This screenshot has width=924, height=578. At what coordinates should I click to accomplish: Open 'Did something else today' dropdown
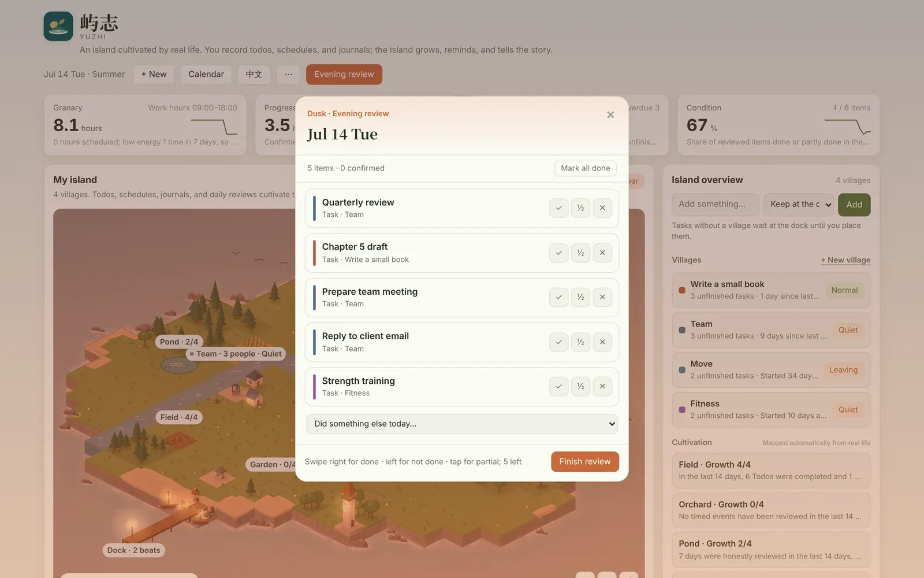click(462, 424)
